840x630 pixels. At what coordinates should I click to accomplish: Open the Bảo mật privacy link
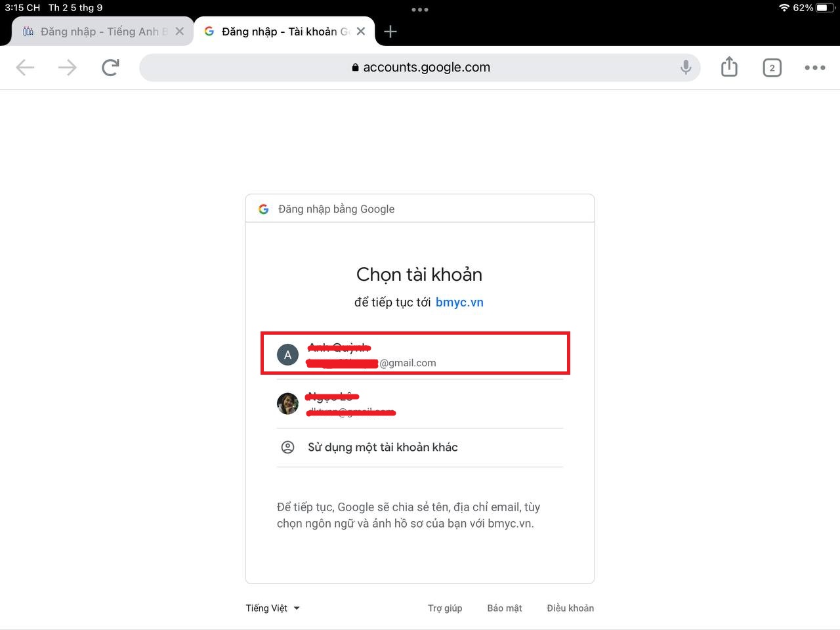[505, 608]
